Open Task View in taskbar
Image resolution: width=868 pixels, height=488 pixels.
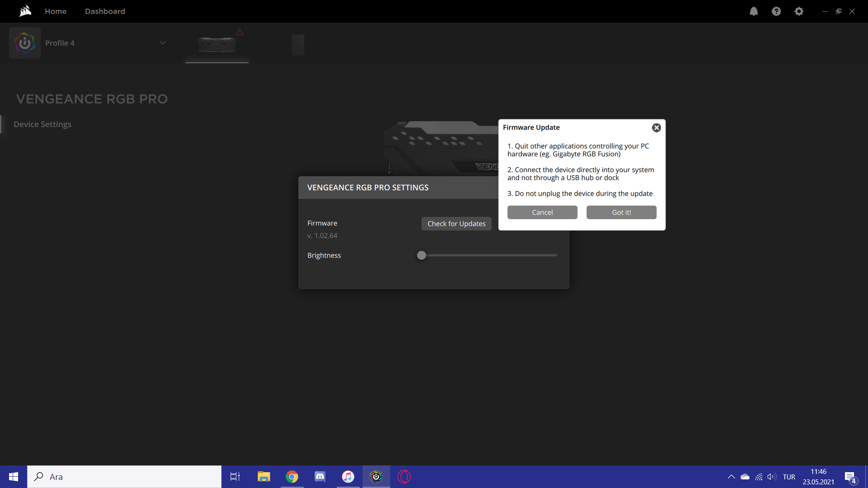235,477
